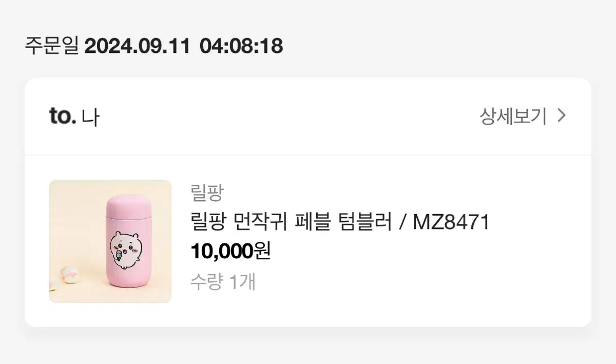
Task: Select the order date 2024.09.11
Action: 137,47
